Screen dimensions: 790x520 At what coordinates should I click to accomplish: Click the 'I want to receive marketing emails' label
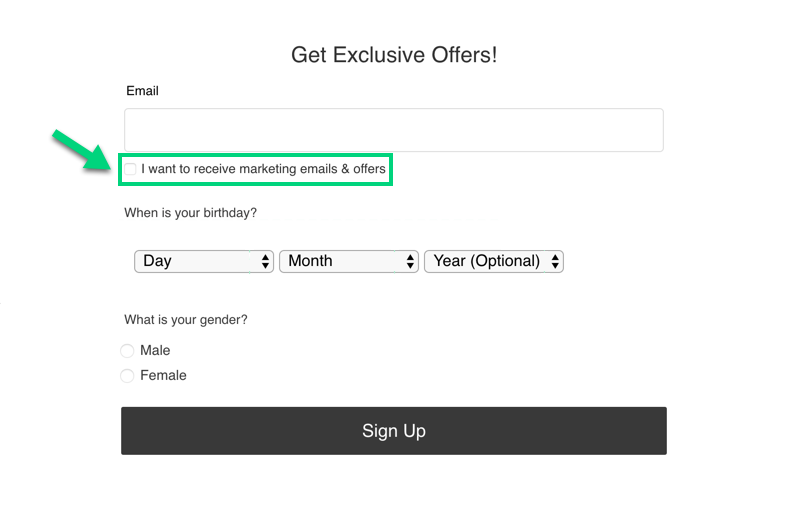coord(263,169)
